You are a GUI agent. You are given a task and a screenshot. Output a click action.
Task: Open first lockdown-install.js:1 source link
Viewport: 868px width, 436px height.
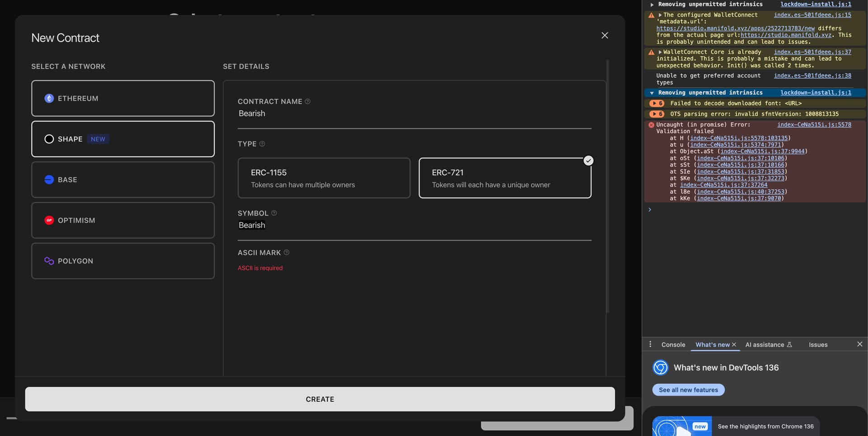click(x=816, y=4)
